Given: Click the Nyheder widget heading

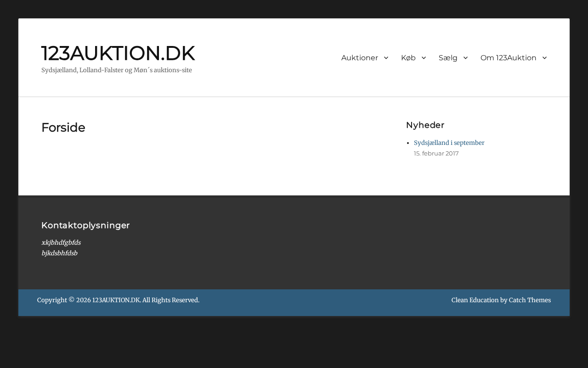Looking at the screenshot, I should pyautogui.click(x=425, y=125).
